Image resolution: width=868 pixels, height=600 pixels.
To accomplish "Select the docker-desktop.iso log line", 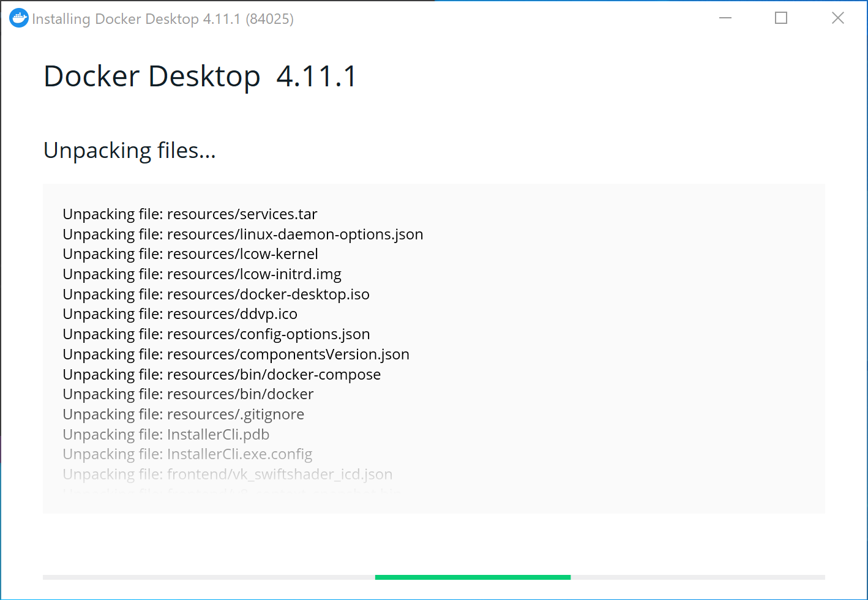I will pyautogui.click(x=216, y=294).
